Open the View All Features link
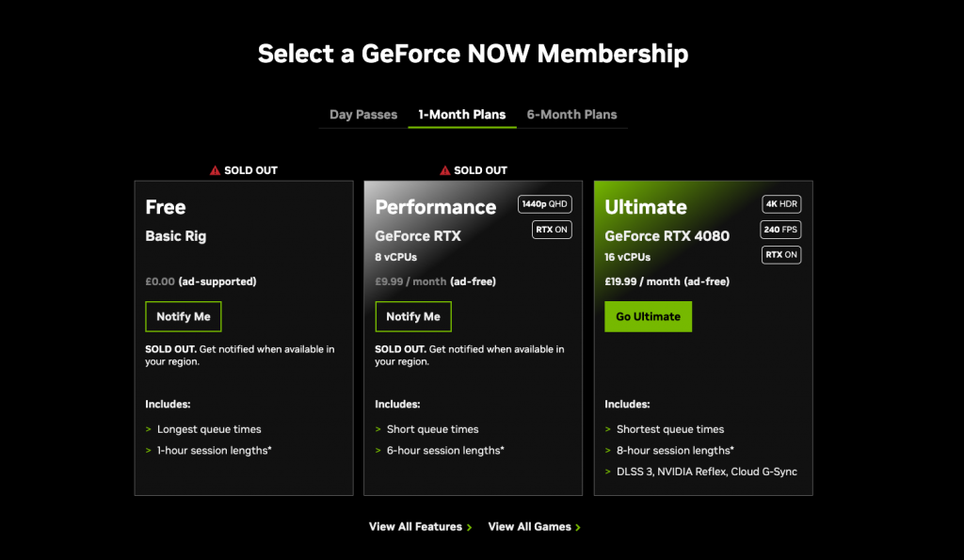Image resolution: width=964 pixels, height=560 pixels. tap(414, 527)
